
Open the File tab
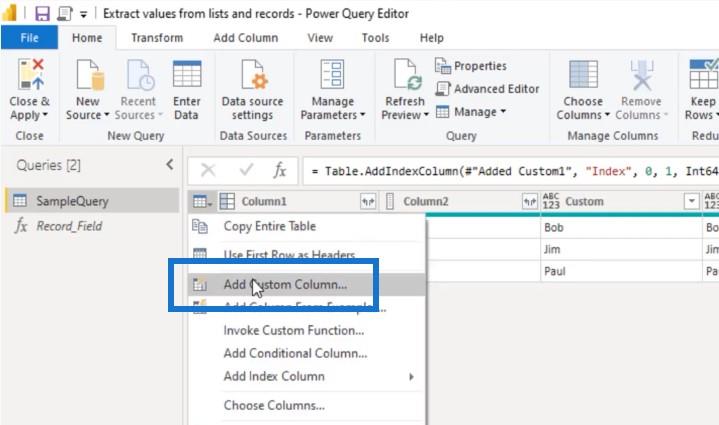pos(29,38)
